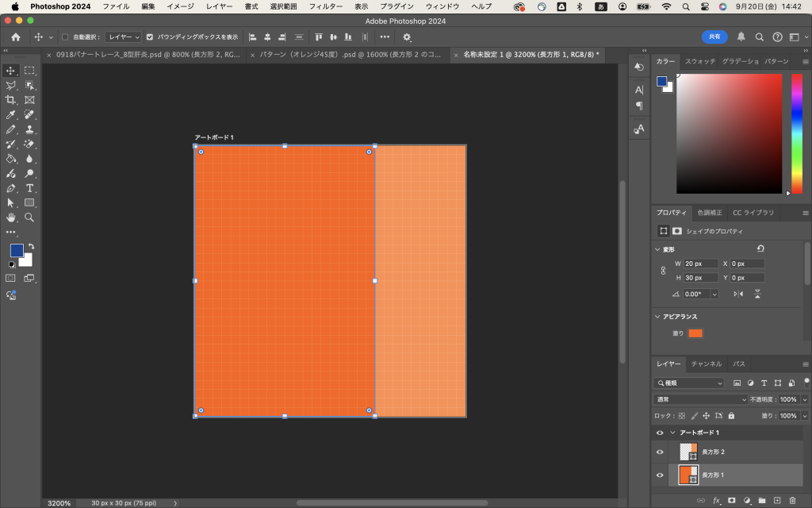Open the フィルター menu

click(325, 6)
